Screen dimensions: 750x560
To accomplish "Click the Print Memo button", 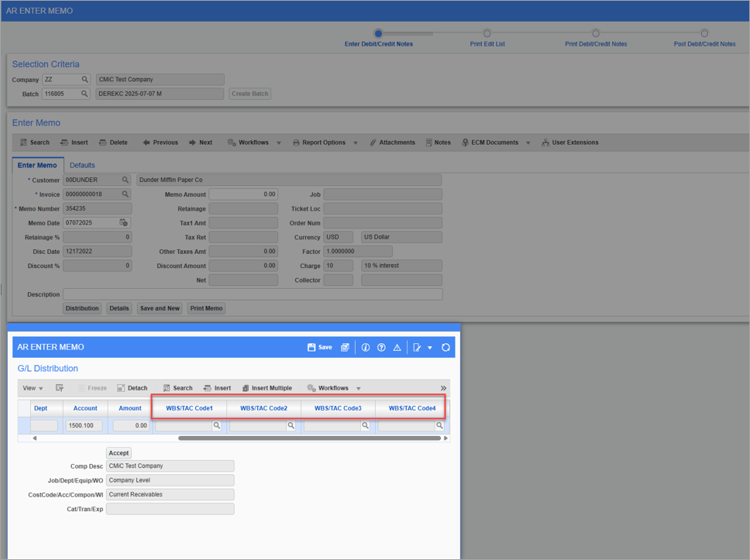I will (206, 308).
